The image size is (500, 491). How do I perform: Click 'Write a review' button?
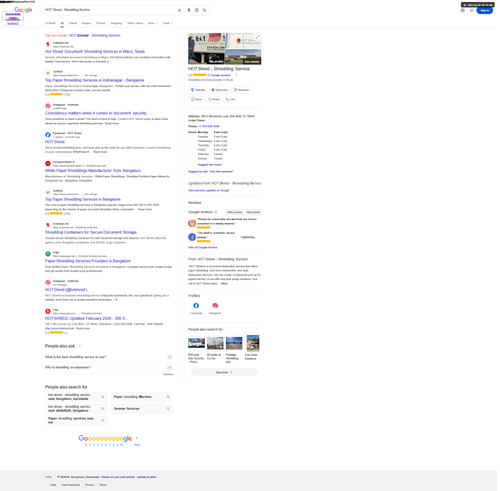tap(235, 212)
